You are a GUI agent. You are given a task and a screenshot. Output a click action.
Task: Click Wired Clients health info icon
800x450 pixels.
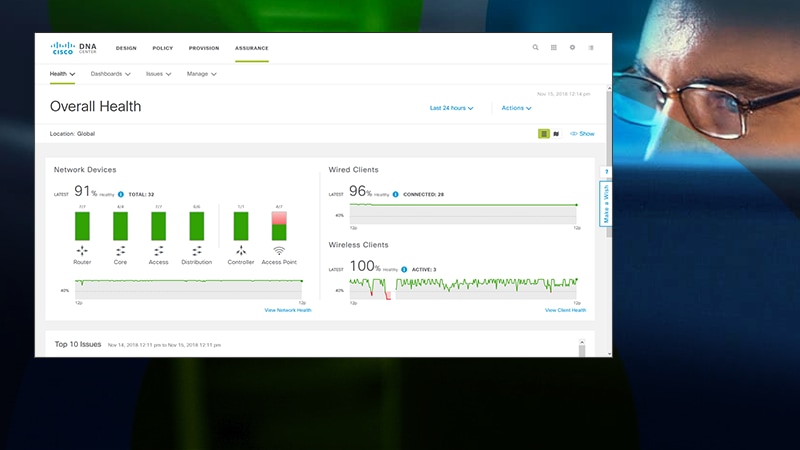(x=395, y=194)
